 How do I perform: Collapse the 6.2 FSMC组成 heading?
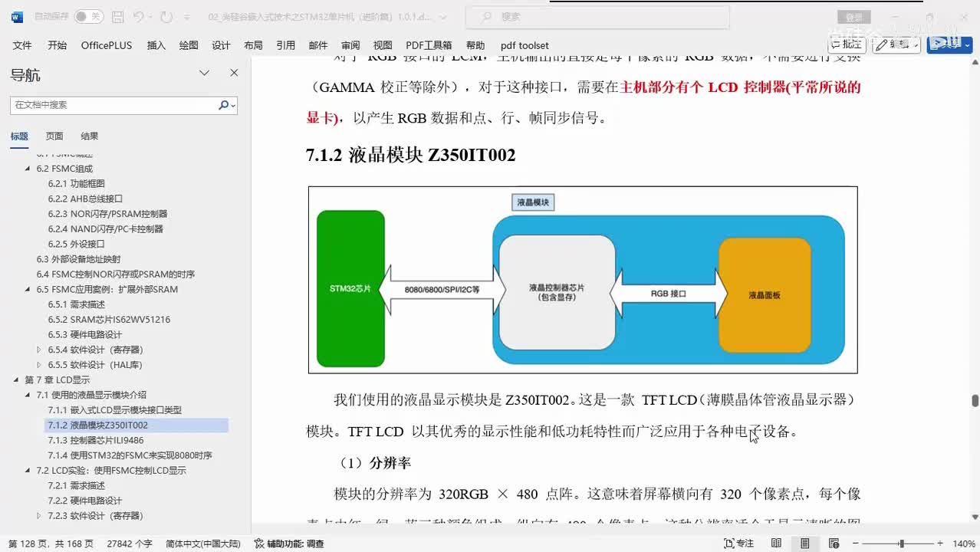(28, 169)
